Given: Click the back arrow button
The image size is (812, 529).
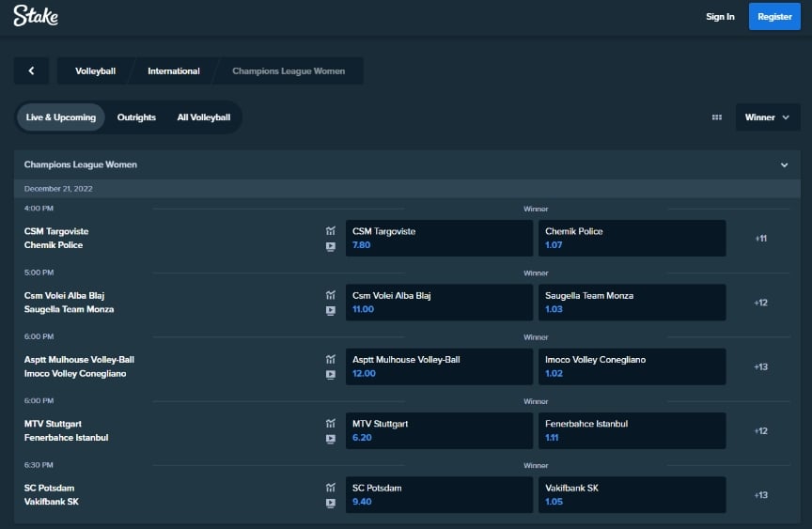Looking at the screenshot, I should 31,70.
